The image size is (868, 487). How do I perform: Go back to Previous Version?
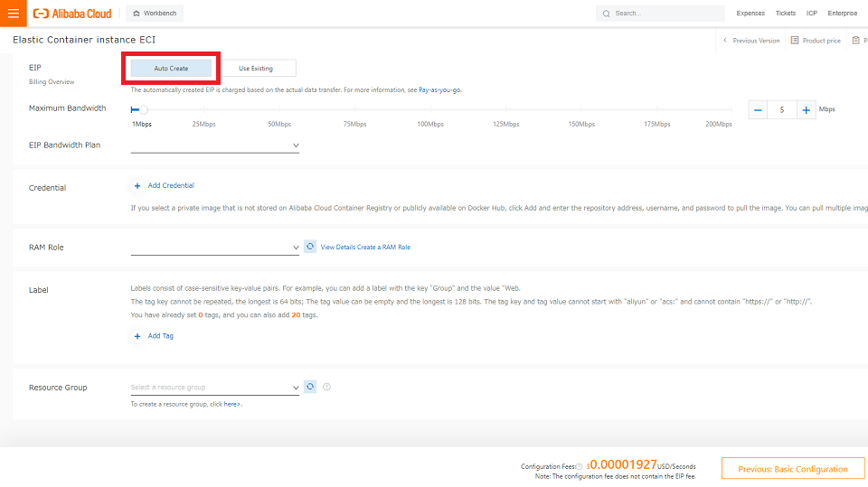pyautogui.click(x=750, y=41)
